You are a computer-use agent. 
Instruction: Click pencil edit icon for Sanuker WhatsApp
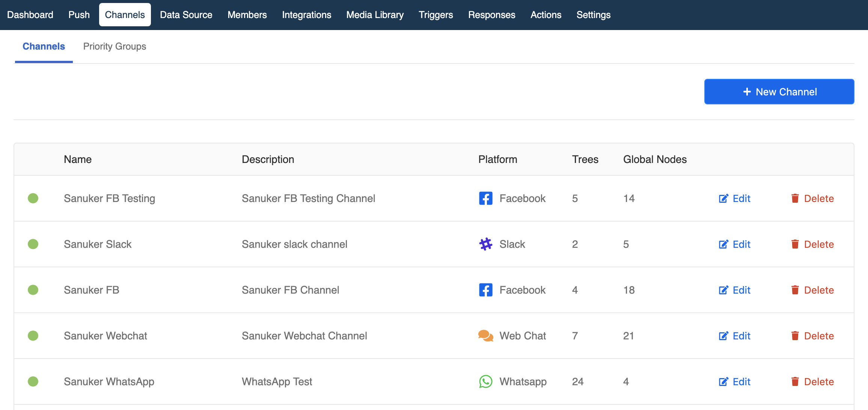723,381
